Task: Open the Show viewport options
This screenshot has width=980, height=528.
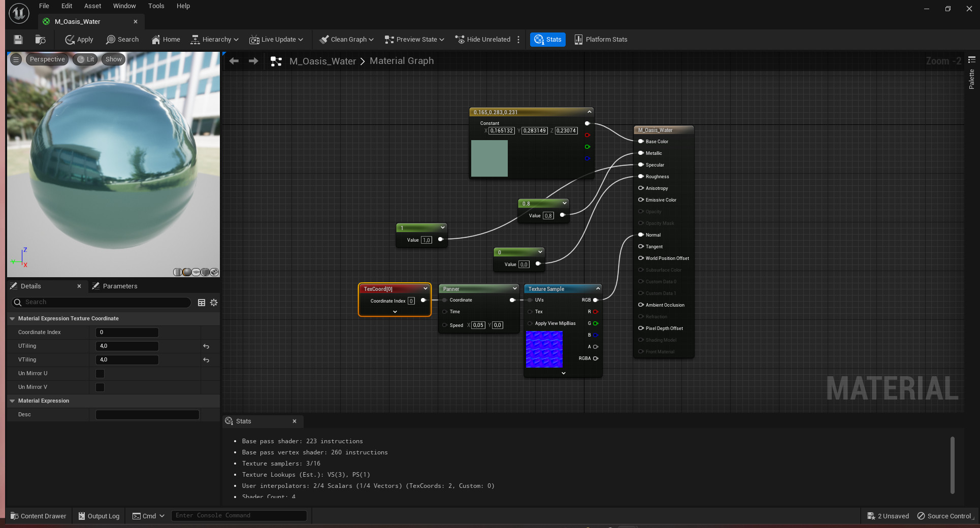Action: click(x=113, y=59)
